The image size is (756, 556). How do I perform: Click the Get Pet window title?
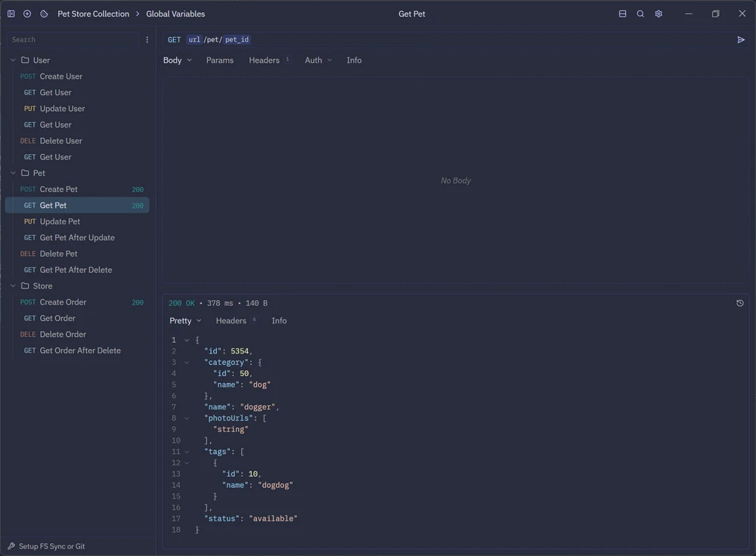point(412,14)
